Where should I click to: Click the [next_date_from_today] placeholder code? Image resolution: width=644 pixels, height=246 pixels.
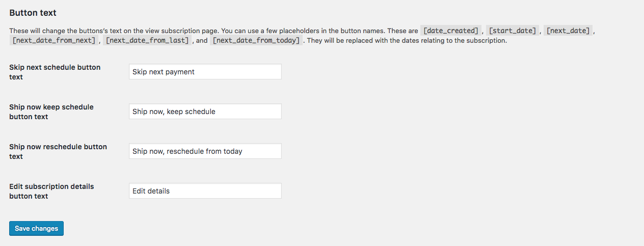pos(256,40)
